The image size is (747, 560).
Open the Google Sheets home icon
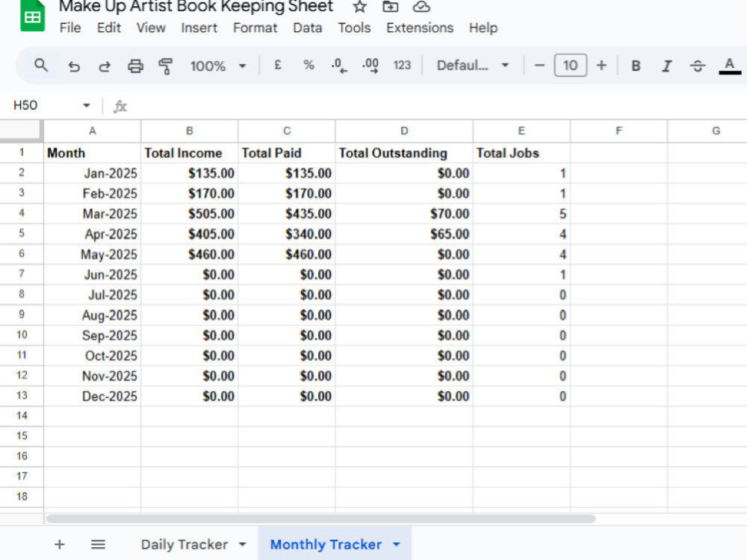pos(32,16)
